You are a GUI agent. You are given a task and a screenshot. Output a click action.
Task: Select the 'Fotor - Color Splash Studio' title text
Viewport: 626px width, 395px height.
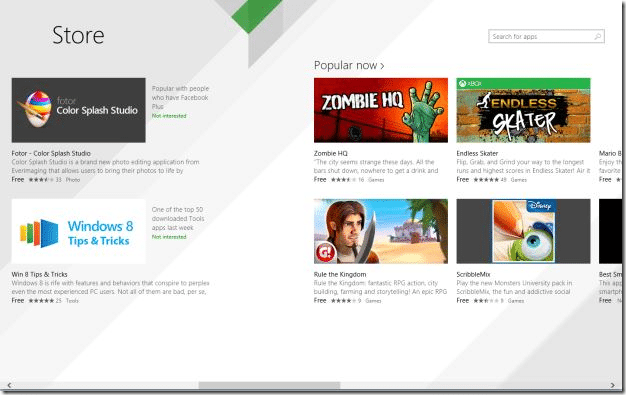[x=51, y=153]
